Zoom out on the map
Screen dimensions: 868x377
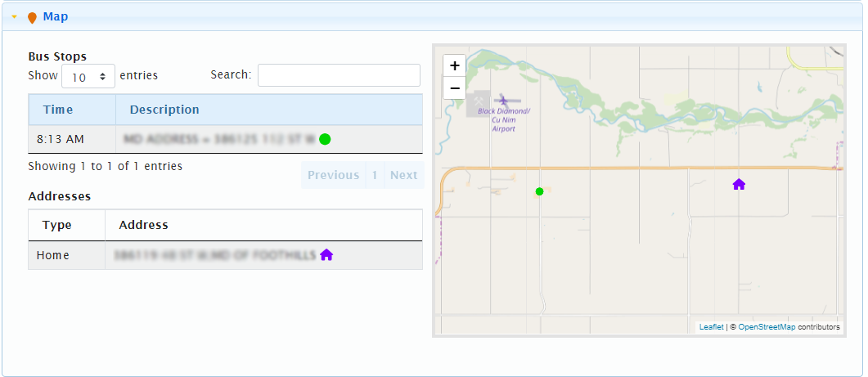tap(454, 88)
